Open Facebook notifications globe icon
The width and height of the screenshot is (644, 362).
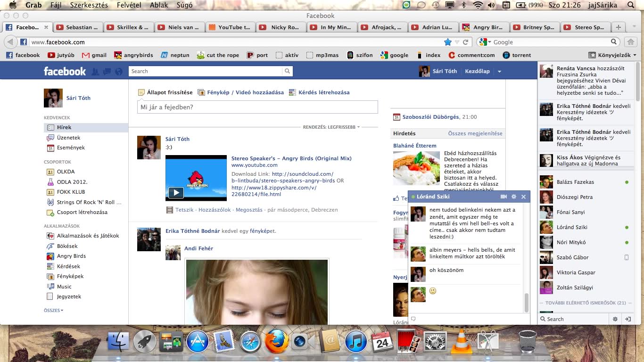[118, 72]
